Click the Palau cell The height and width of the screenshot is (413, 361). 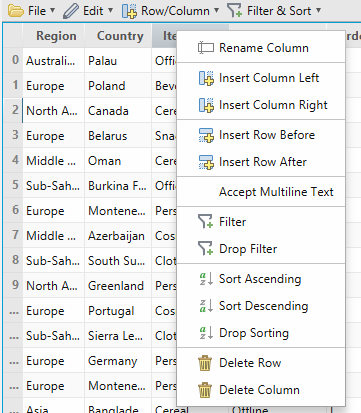[118, 61]
